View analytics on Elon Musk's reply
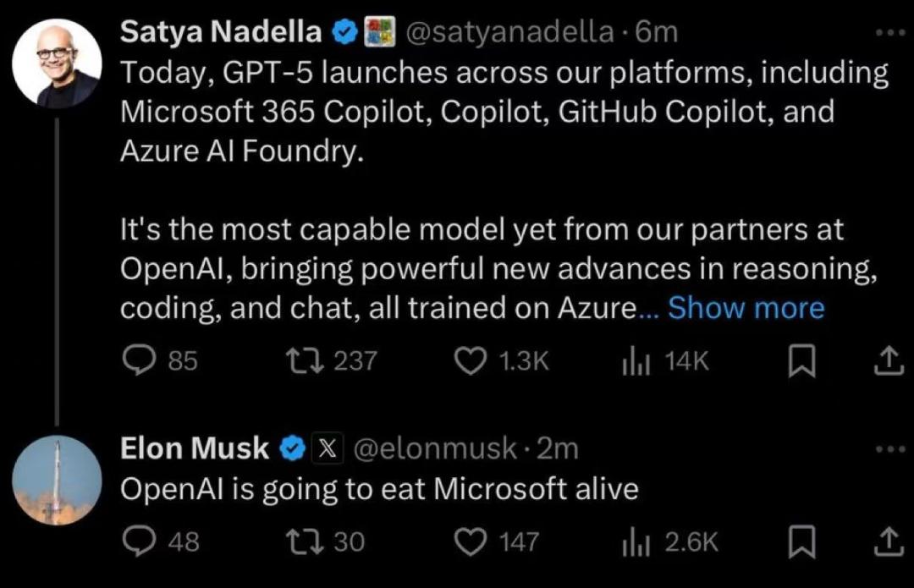The width and height of the screenshot is (914, 588). 634,541
